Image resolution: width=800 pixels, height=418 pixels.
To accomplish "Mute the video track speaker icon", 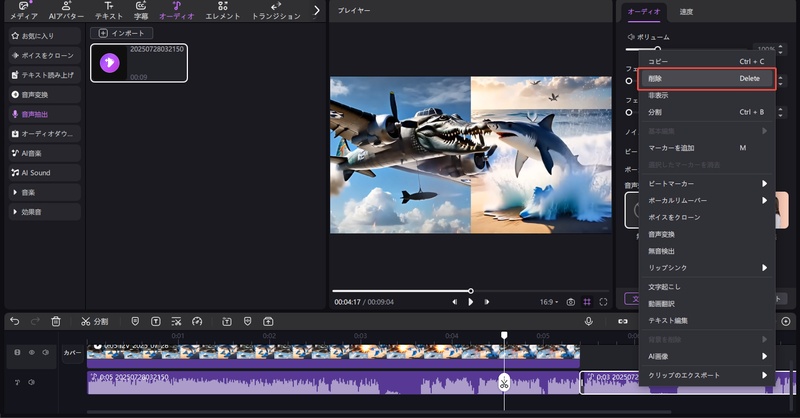I will 45,352.
